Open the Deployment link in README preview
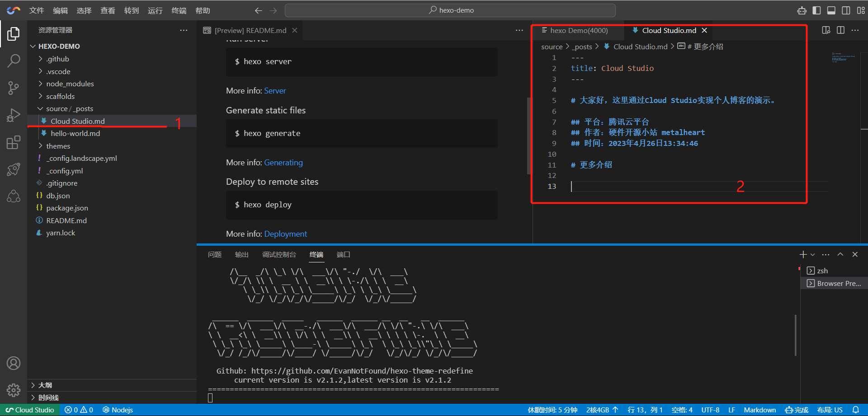 [x=285, y=234]
